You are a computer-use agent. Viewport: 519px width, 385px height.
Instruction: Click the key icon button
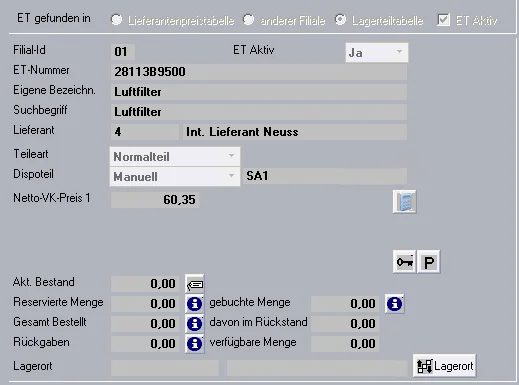[404, 262]
